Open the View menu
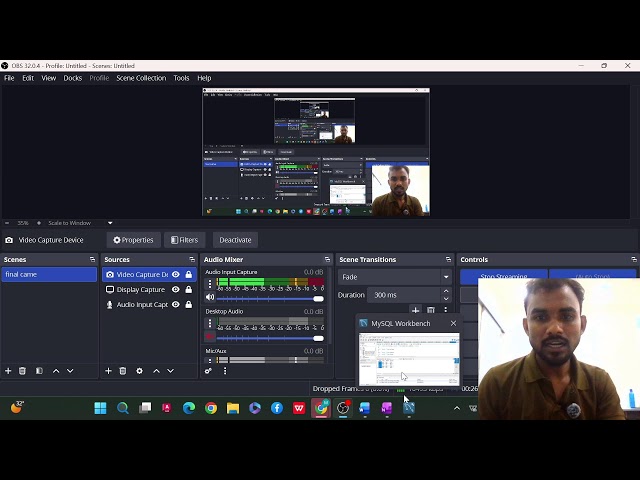640x480 pixels. pos(49,78)
